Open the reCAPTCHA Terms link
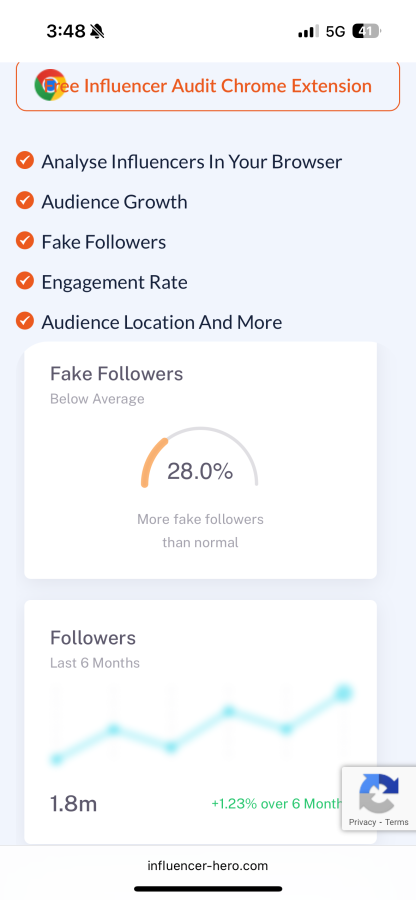The height and width of the screenshot is (900, 416). pyautogui.click(x=396, y=822)
